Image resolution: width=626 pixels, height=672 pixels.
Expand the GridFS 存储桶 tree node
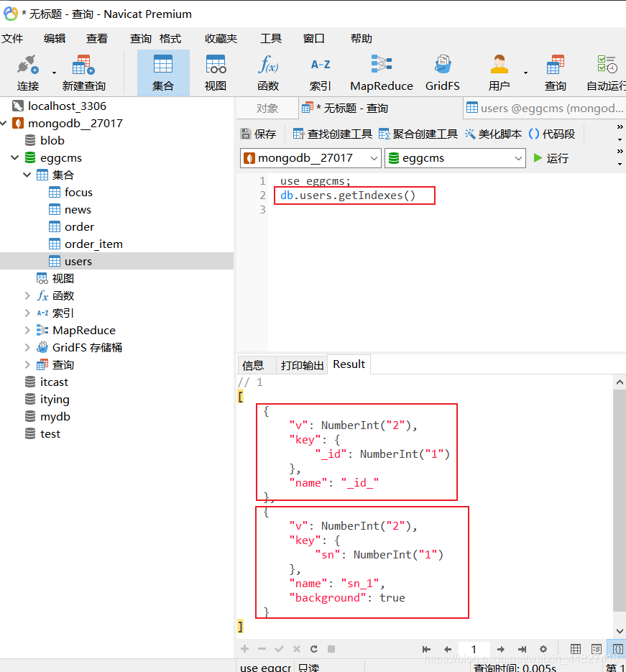[x=27, y=347]
